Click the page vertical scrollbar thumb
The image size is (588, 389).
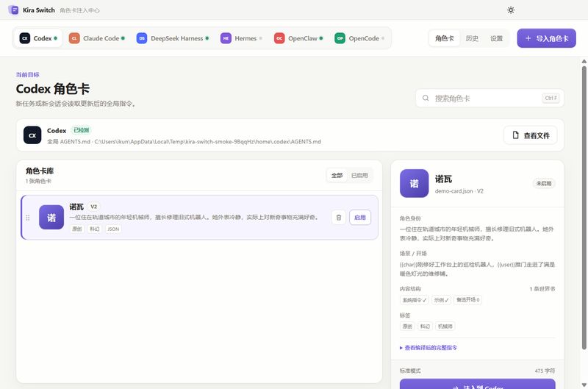[584, 208]
